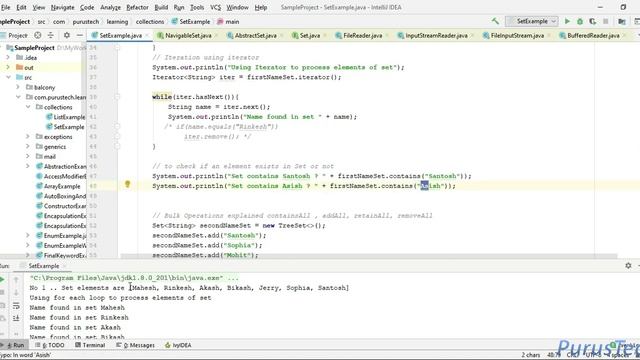Run SetExample with the green play icon

click(567, 21)
